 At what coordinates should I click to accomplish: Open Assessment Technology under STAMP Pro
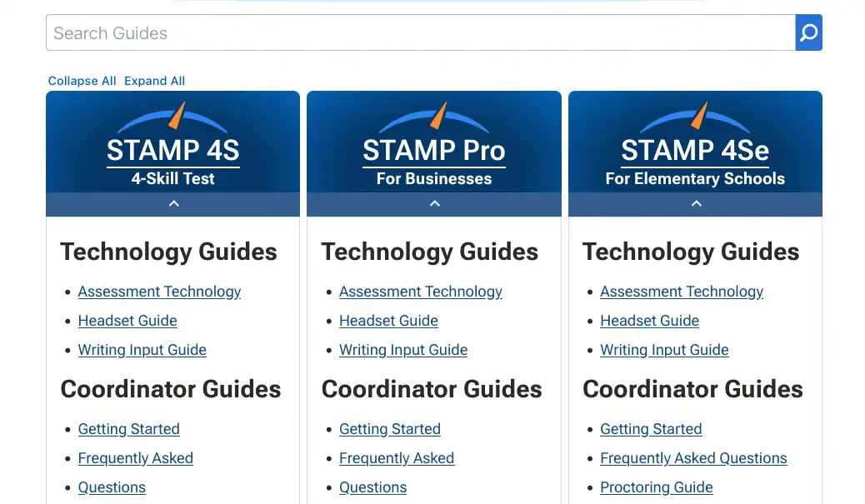click(x=420, y=292)
